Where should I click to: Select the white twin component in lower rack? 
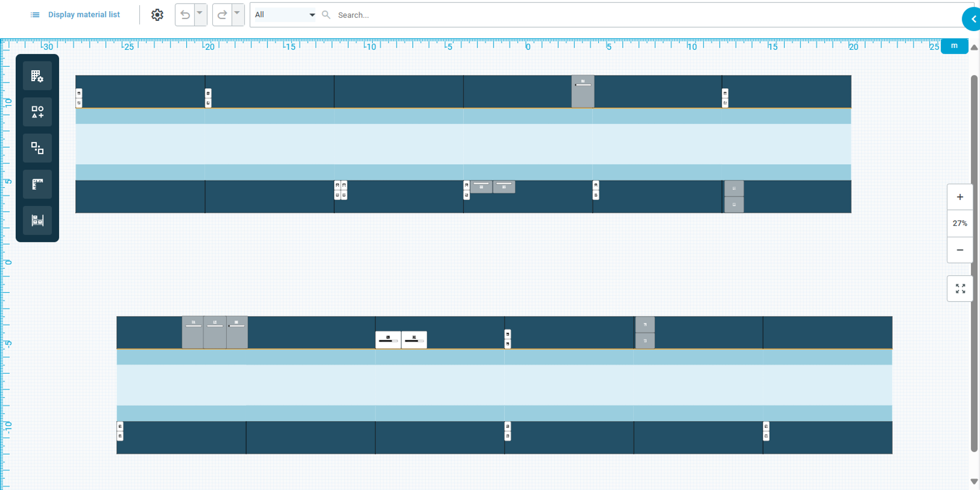point(401,340)
